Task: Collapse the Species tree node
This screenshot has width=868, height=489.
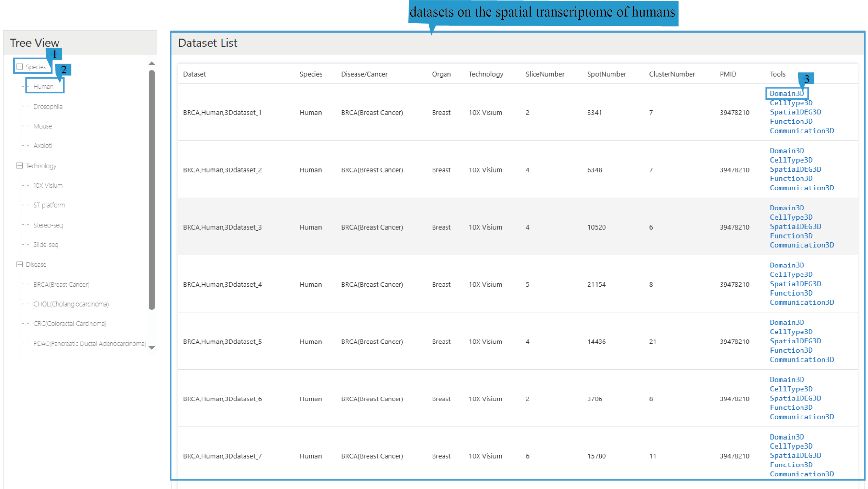Action: [x=20, y=67]
